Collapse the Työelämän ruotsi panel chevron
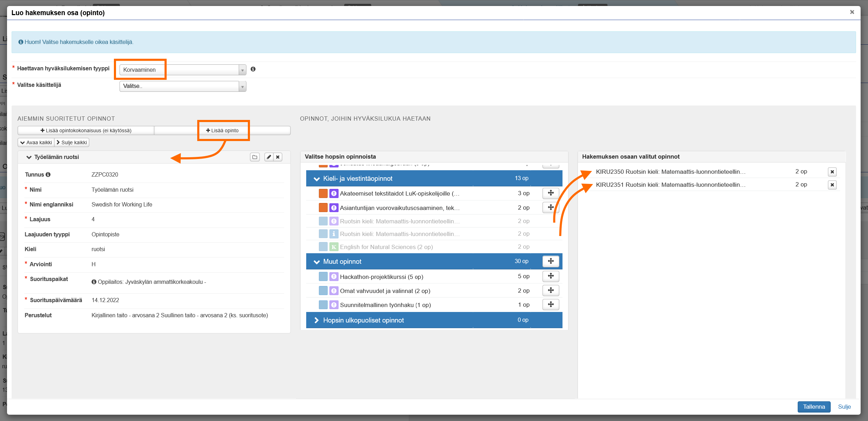Viewport: 868px width, 421px height. point(29,157)
